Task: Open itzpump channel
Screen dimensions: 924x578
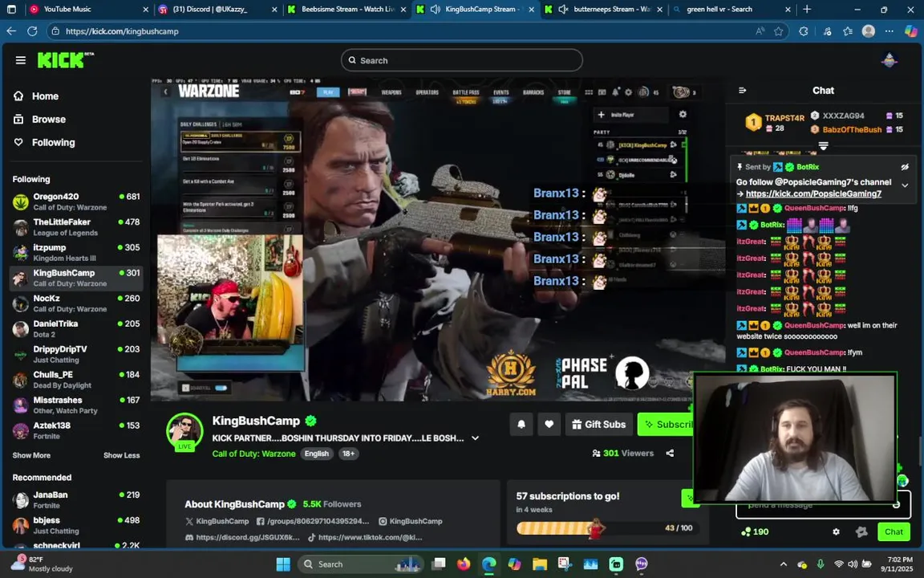Action: point(76,252)
